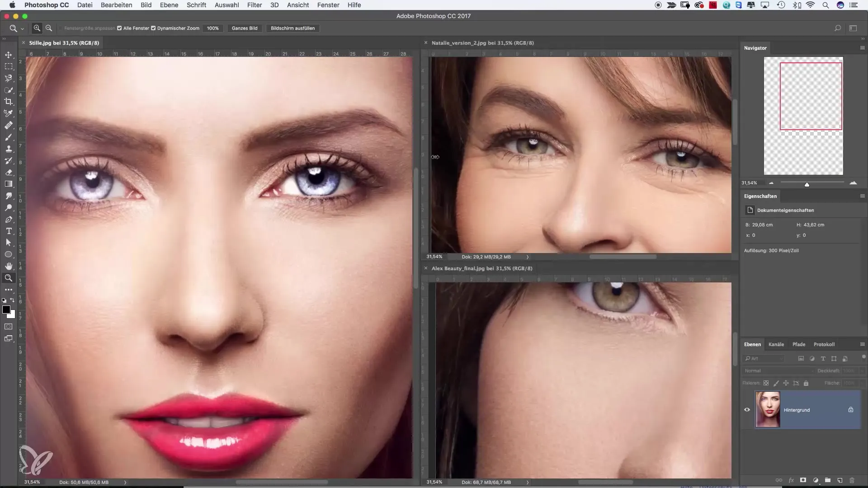This screenshot has width=868, height=488.
Task: Open the Filter menu
Action: click(255, 5)
